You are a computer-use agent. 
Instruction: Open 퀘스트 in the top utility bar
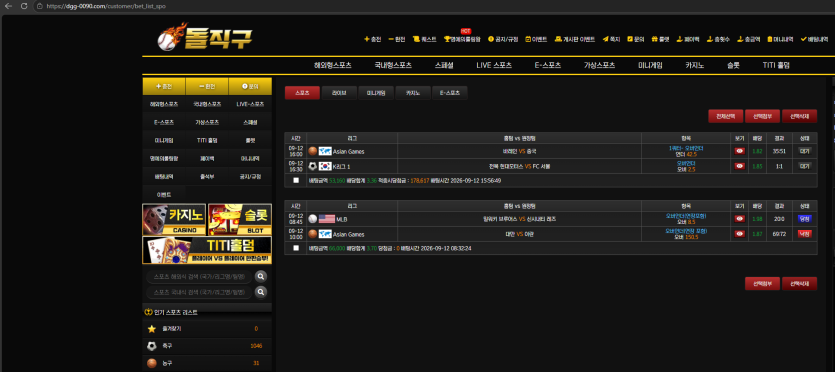click(x=424, y=39)
